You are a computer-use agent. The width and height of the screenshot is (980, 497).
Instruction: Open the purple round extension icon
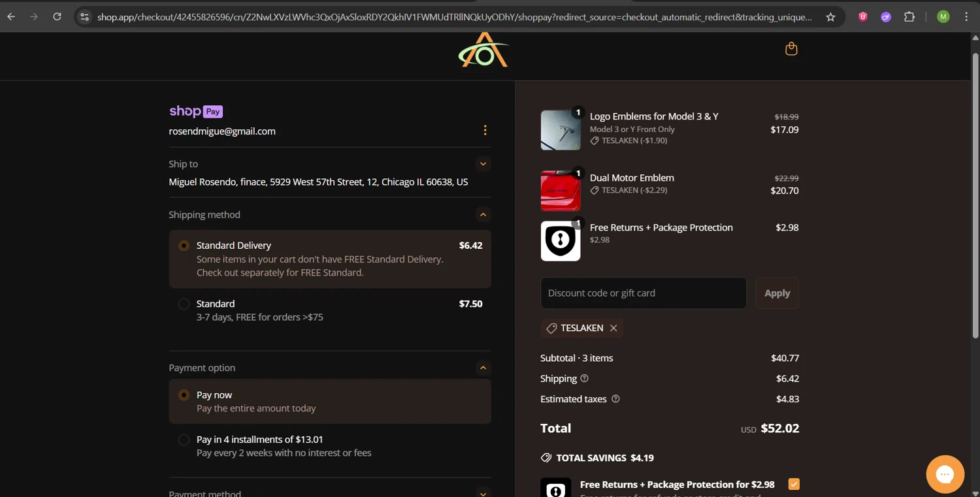886,17
